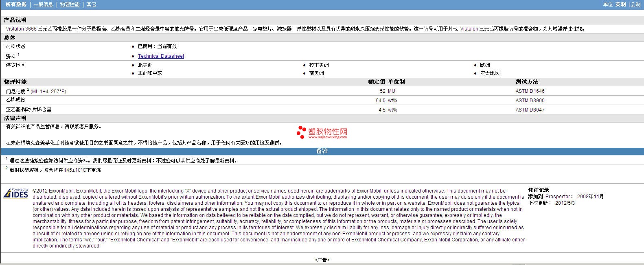Click the 单位制 column header
The image size is (644, 265).
point(396,82)
